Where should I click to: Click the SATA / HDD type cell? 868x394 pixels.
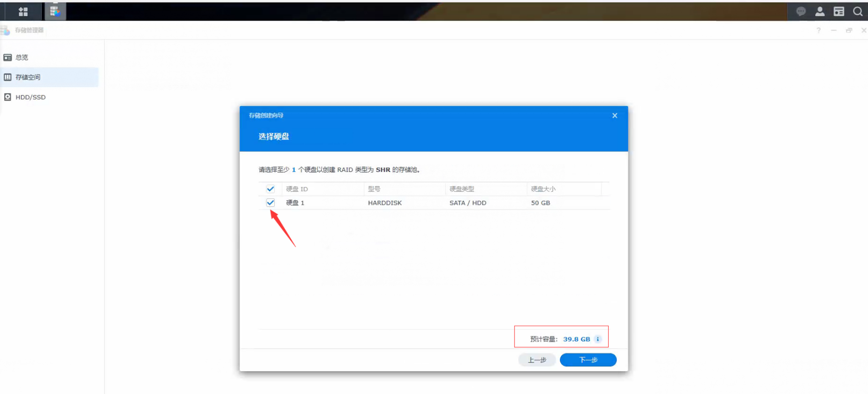[468, 203]
